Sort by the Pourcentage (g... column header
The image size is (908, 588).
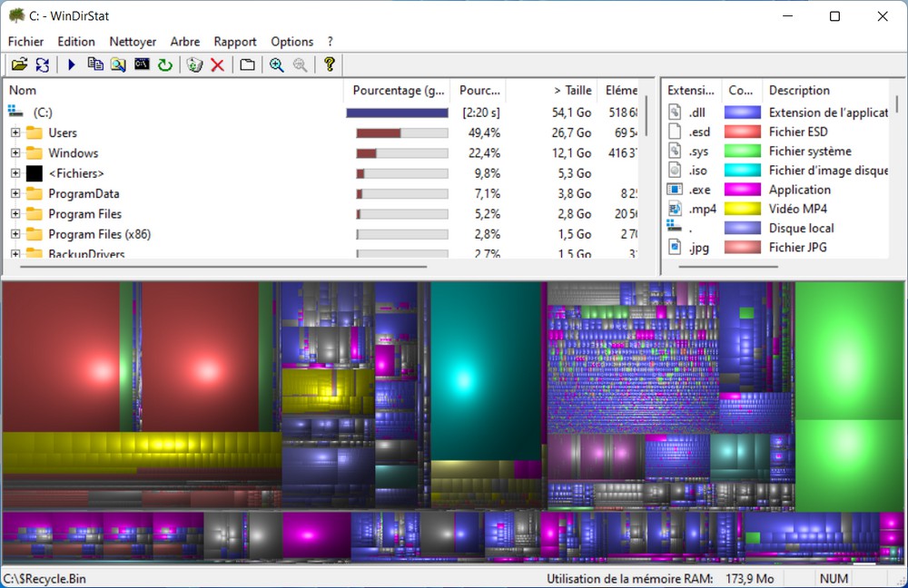point(398,90)
